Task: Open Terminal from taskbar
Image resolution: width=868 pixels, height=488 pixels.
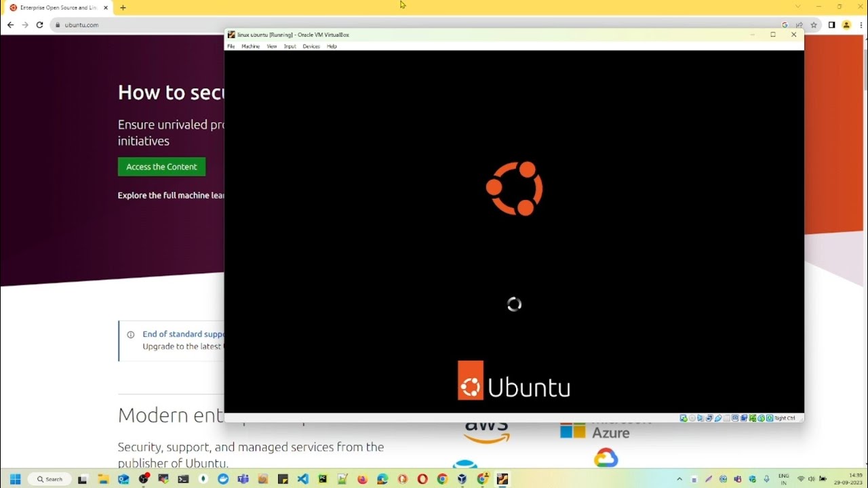Action: tap(183, 479)
